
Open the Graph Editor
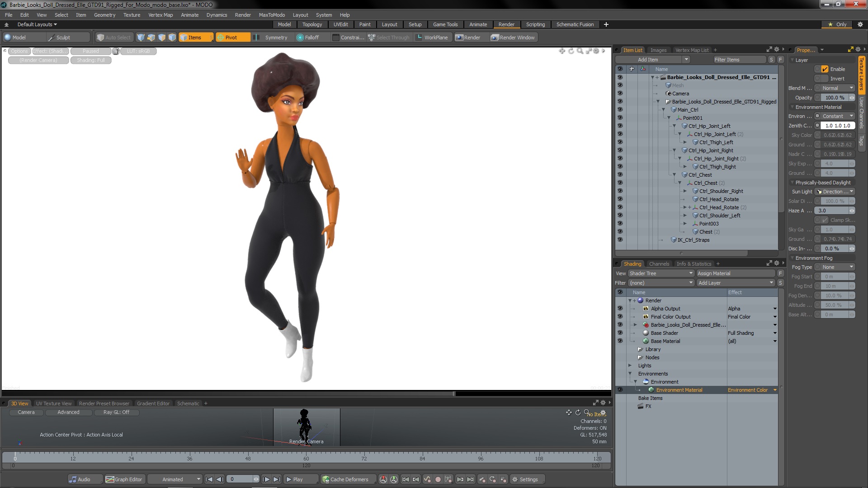tap(124, 479)
